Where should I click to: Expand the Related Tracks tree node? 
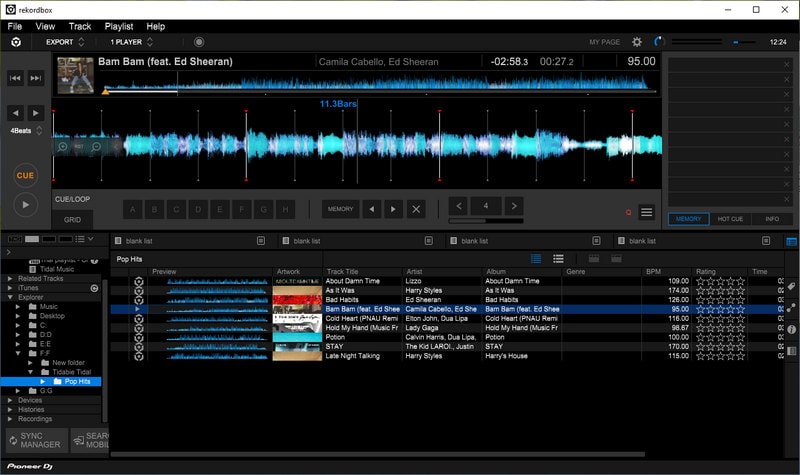[x=10, y=279]
